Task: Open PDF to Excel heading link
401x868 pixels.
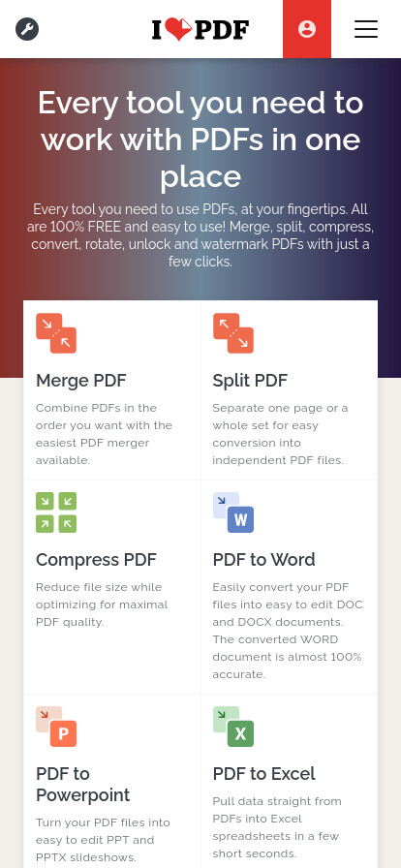Action: 264,774
